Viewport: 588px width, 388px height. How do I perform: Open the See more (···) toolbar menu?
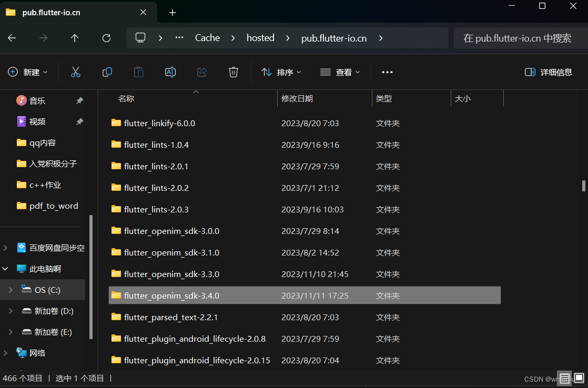click(388, 72)
